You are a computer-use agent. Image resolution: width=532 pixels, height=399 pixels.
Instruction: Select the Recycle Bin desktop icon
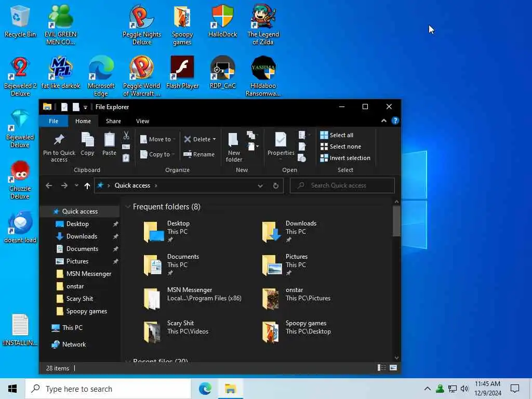click(x=20, y=21)
